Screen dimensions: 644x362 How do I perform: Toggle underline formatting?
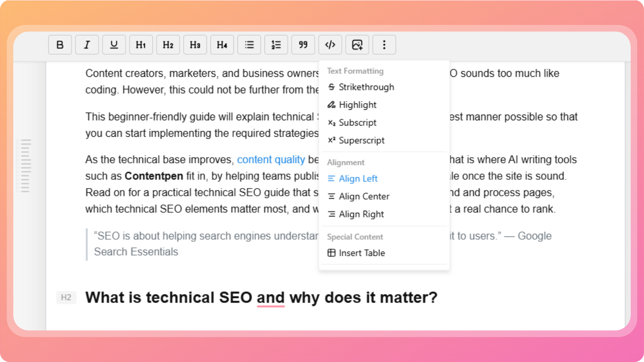[x=114, y=45]
